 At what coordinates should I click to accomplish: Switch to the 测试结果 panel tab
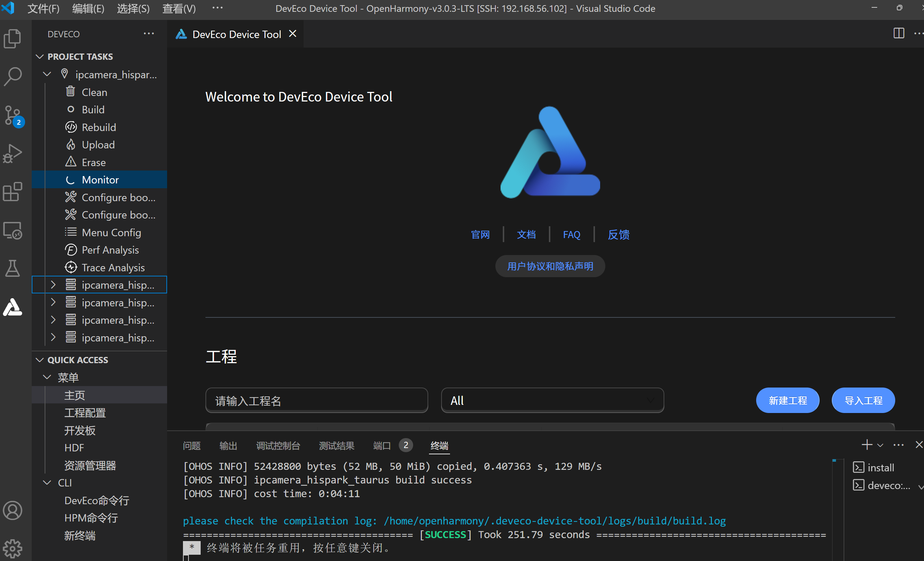pos(336,445)
